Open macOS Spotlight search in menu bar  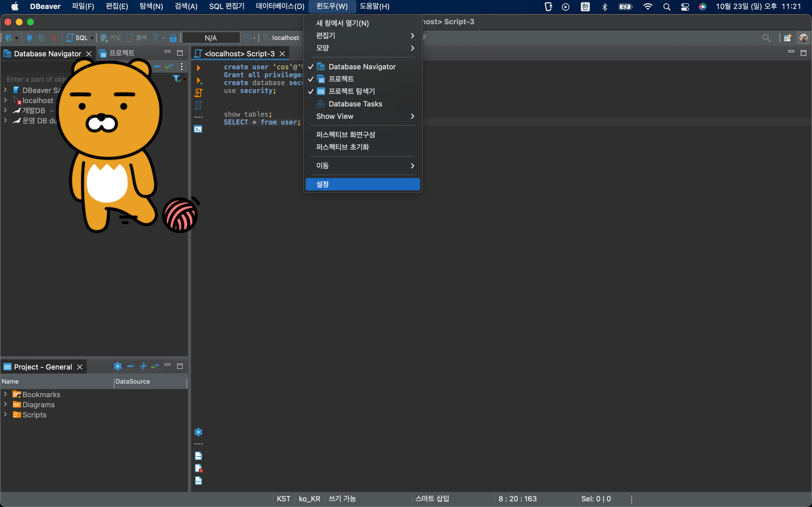667,6
